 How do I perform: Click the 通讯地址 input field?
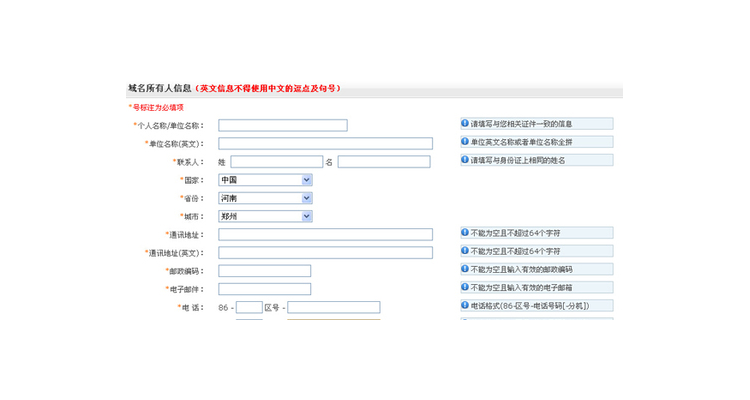coord(325,234)
